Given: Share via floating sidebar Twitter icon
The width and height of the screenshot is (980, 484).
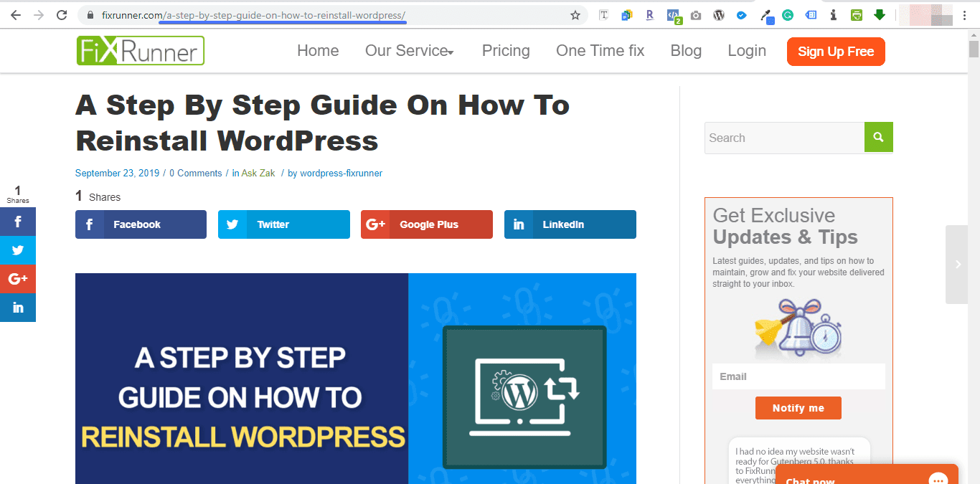Looking at the screenshot, I should (x=18, y=250).
